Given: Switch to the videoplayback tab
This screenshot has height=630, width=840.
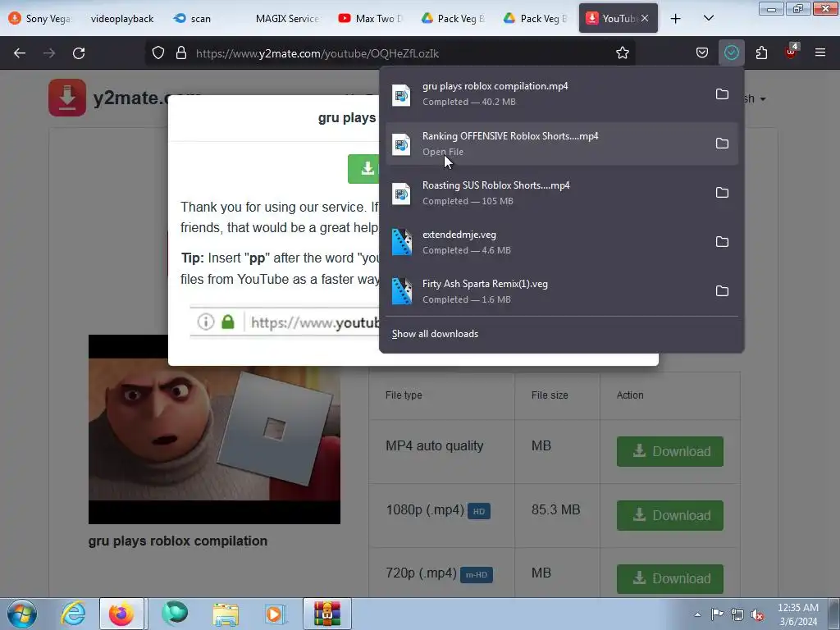Looking at the screenshot, I should tap(122, 19).
